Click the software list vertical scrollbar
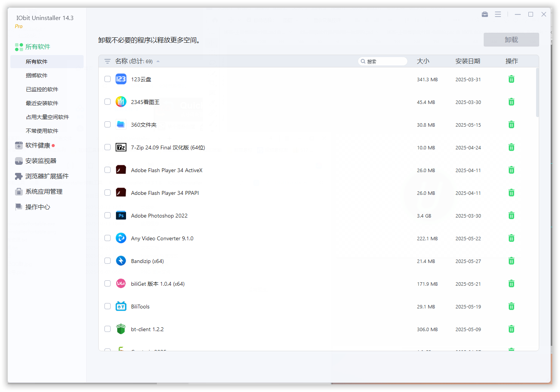 click(537, 92)
